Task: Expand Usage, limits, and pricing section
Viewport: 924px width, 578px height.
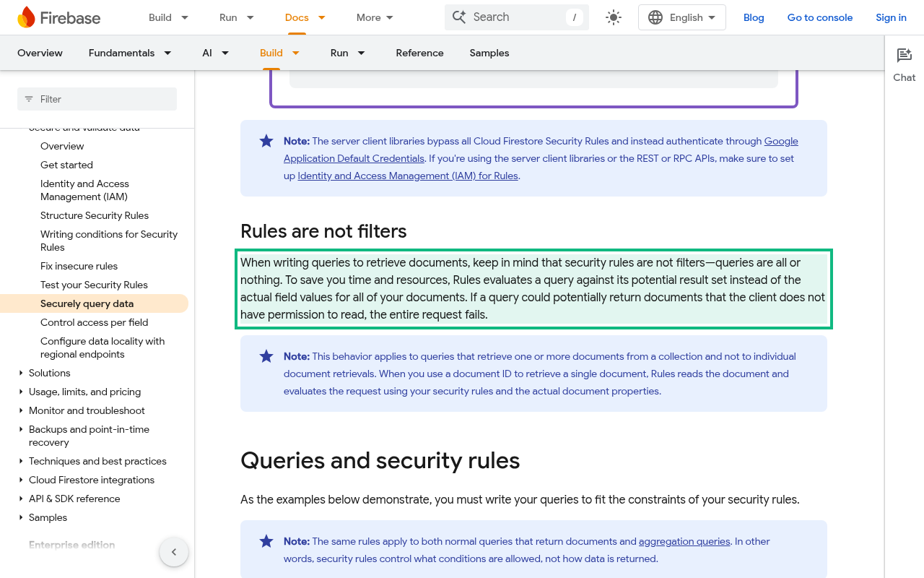Action: pos(21,392)
